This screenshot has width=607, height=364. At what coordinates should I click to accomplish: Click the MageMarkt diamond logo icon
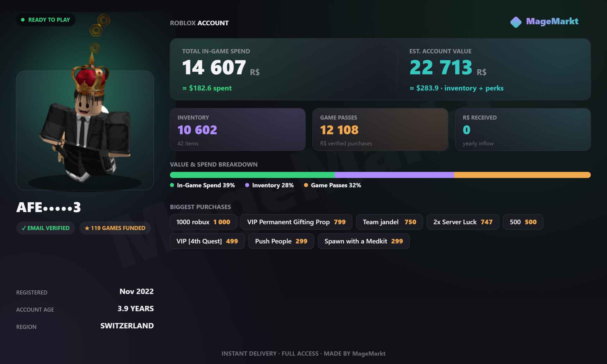(516, 22)
